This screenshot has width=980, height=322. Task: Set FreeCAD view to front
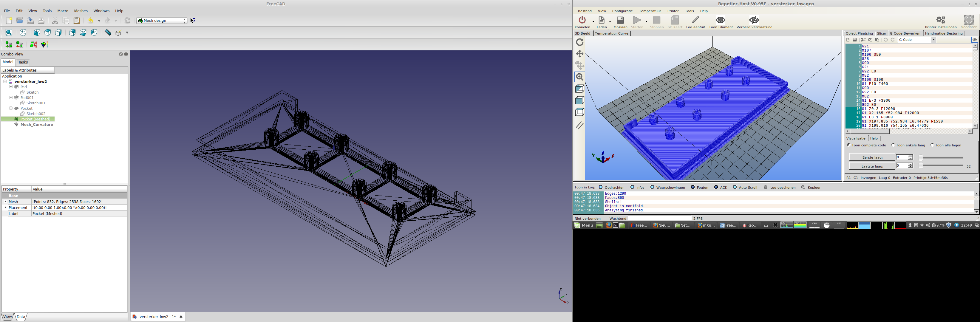click(x=36, y=33)
